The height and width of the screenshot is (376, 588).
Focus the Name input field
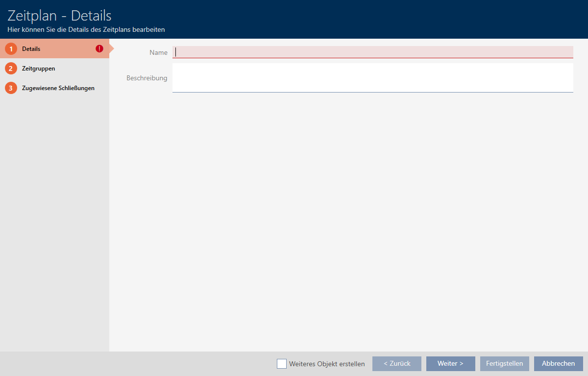coord(372,52)
